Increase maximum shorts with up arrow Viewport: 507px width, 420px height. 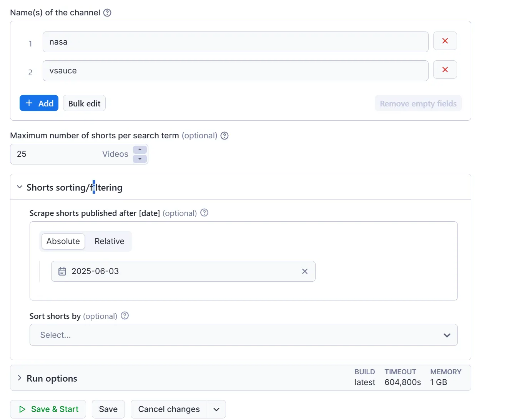[x=140, y=149]
